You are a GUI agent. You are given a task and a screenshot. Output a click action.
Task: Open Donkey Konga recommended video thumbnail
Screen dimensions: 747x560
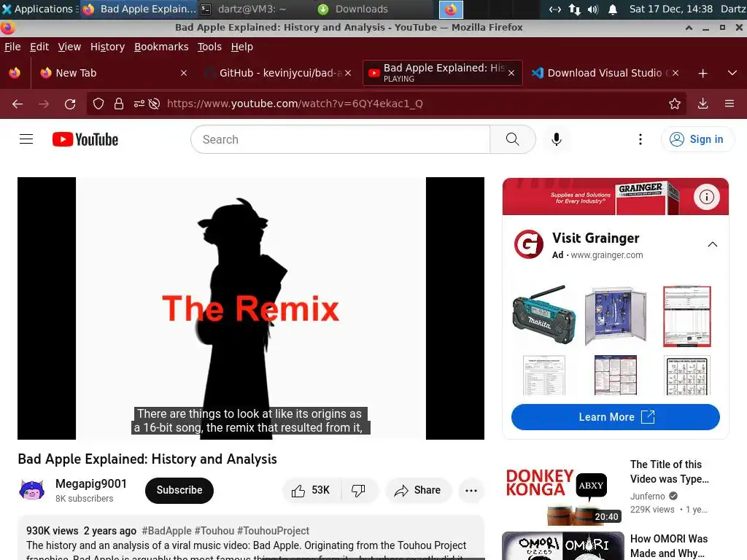(x=562, y=491)
